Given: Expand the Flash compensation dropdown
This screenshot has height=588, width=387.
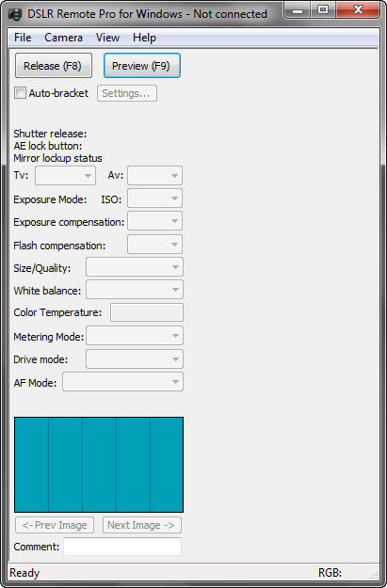Looking at the screenshot, I should (154, 245).
